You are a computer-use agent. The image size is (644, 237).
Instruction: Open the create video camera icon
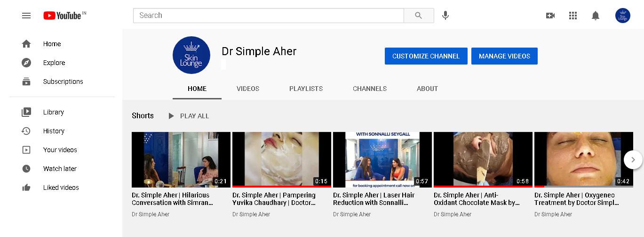click(550, 16)
